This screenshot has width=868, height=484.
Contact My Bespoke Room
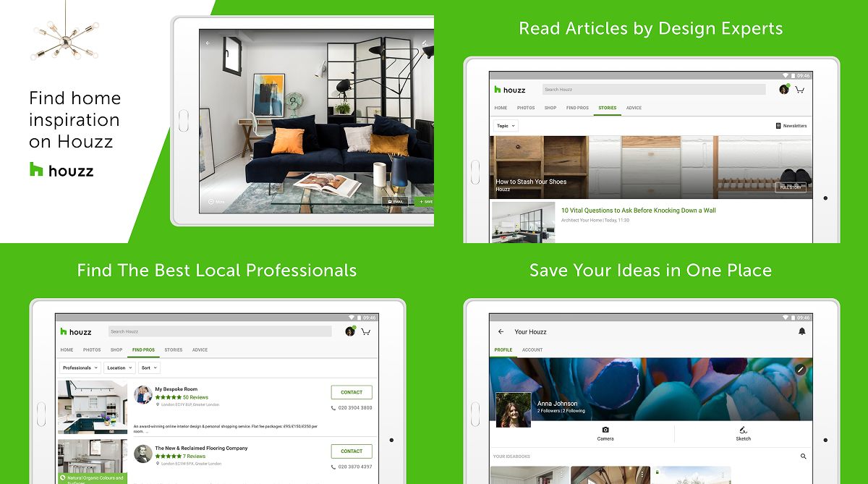point(352,392)
